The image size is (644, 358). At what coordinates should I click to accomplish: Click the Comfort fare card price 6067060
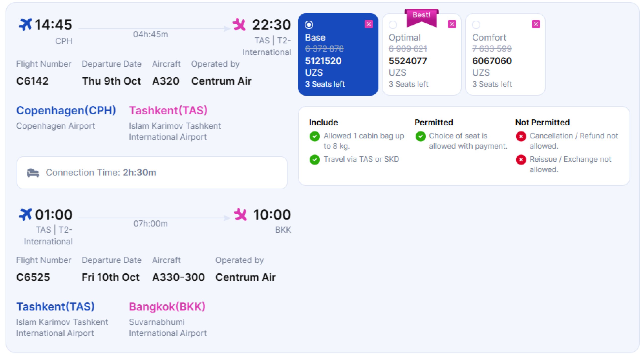pyautogui.click(x=492, y=61)
